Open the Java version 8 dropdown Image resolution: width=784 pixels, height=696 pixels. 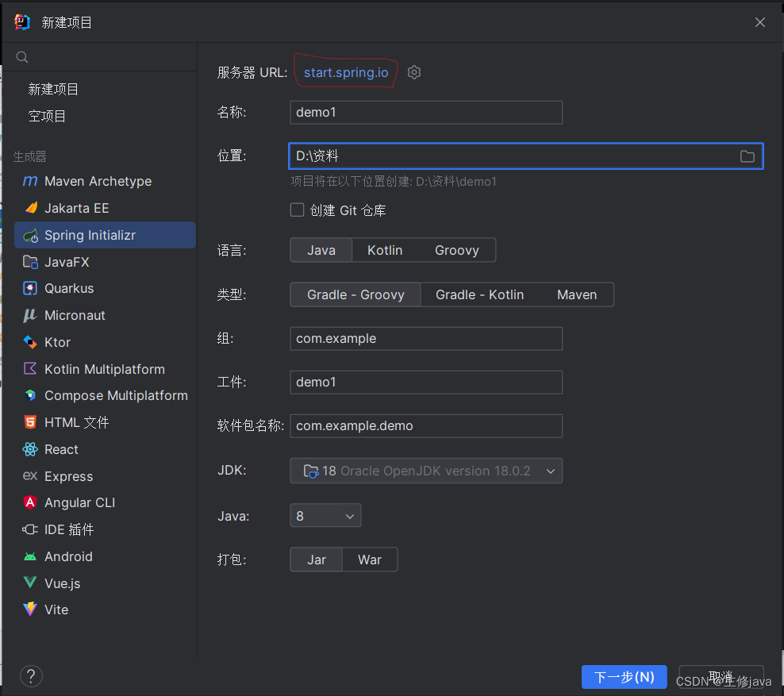point(325,516)
